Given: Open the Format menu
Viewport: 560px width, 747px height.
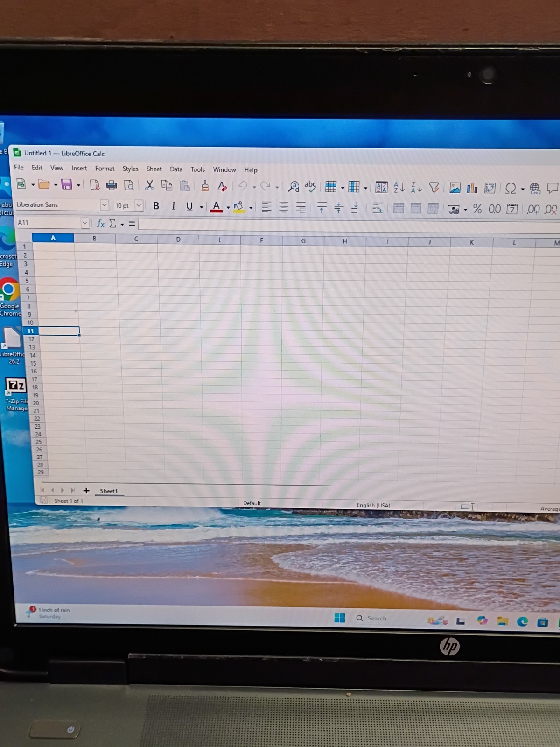Looking at the screenshot, I should (x=105, y=169).
